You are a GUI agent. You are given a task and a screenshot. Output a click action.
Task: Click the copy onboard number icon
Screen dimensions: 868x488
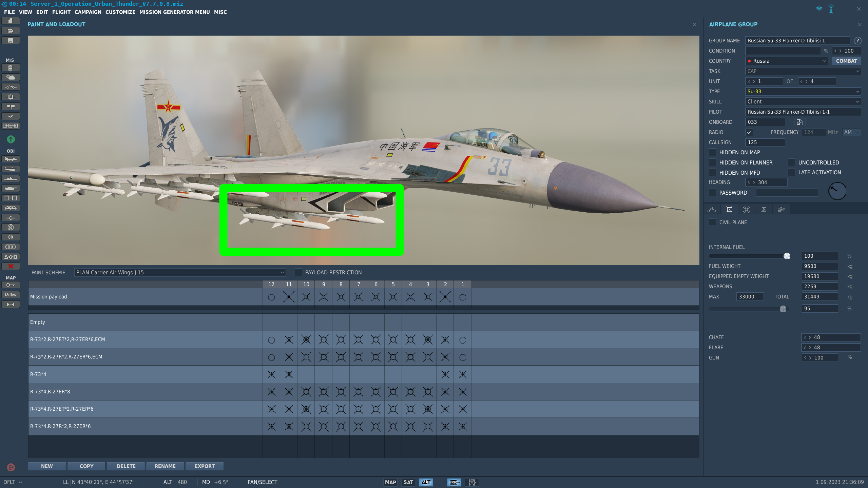coord(799,122)
